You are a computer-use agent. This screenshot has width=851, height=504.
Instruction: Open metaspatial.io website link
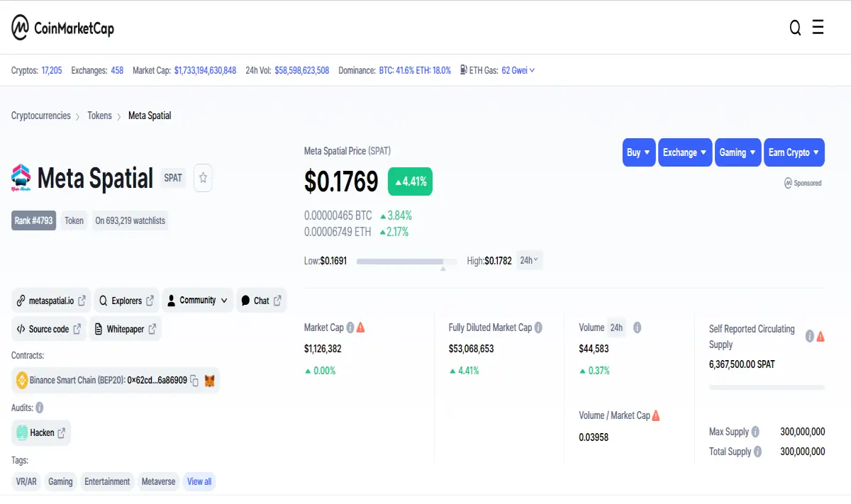pyautogui.click(x=52, y=301)
